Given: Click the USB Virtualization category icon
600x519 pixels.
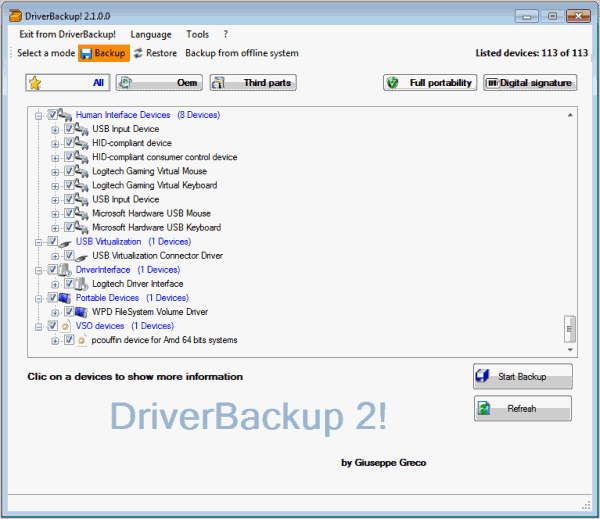Looking at the screenshot, I should pyautogui.click(x=65, y=242).
